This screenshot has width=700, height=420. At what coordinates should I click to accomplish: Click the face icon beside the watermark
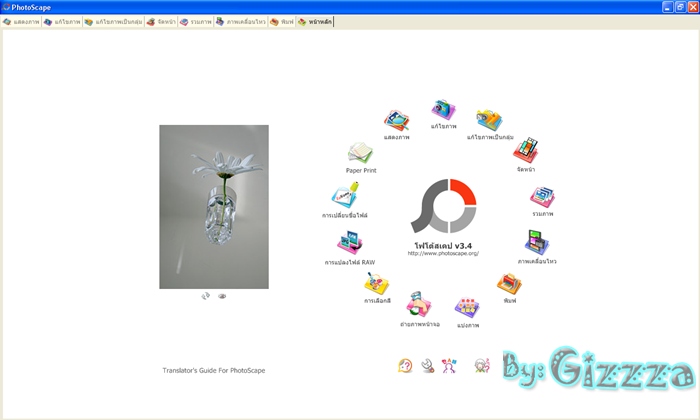pyautogui.click(x=482, y=366)
